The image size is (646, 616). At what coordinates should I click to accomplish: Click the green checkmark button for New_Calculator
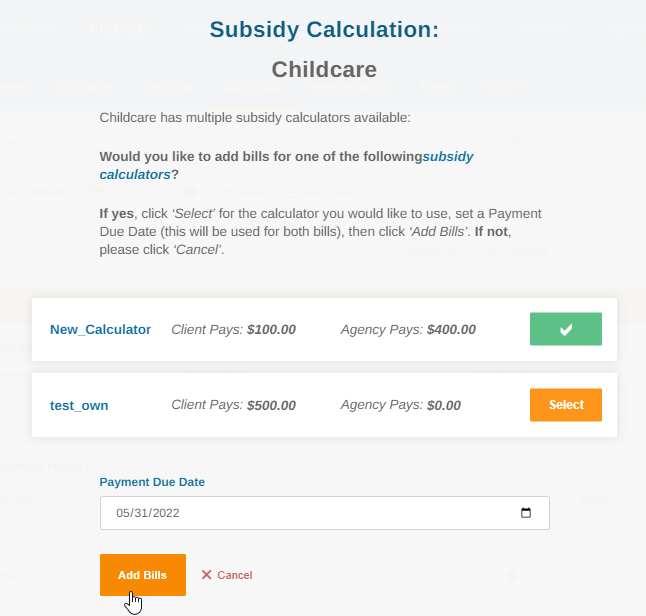(566, 329)
